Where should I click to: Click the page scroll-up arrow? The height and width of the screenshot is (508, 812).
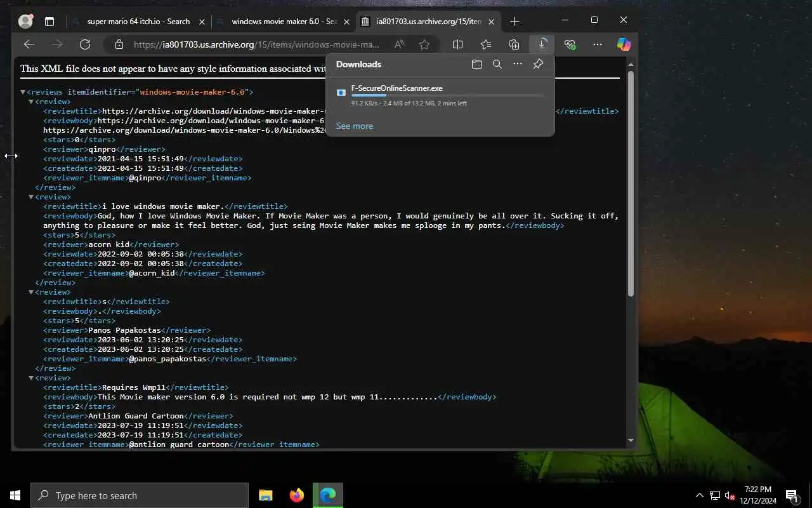tap(631, 64)
